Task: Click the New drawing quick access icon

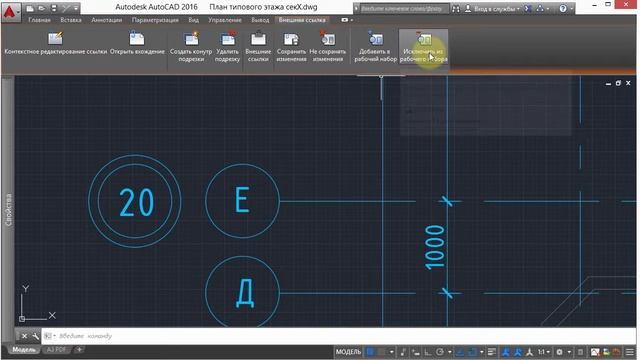Action: (30, 8)
